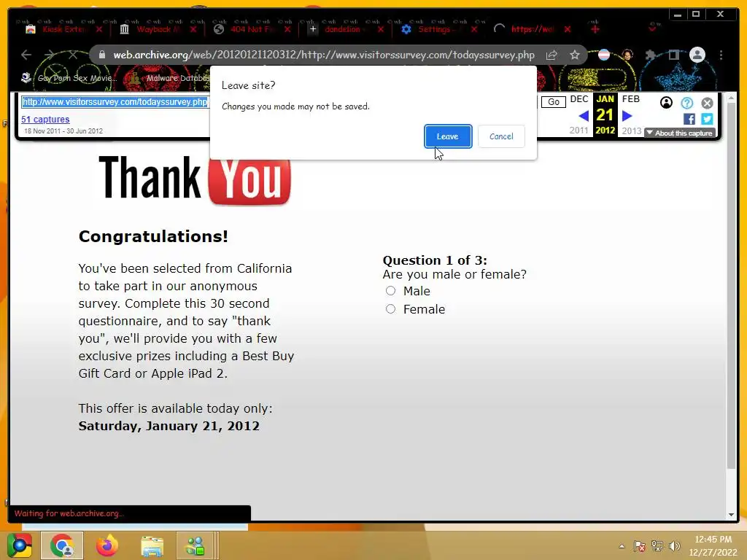
Task: Click the network tray icon
Action: click(x=657, y=546)
